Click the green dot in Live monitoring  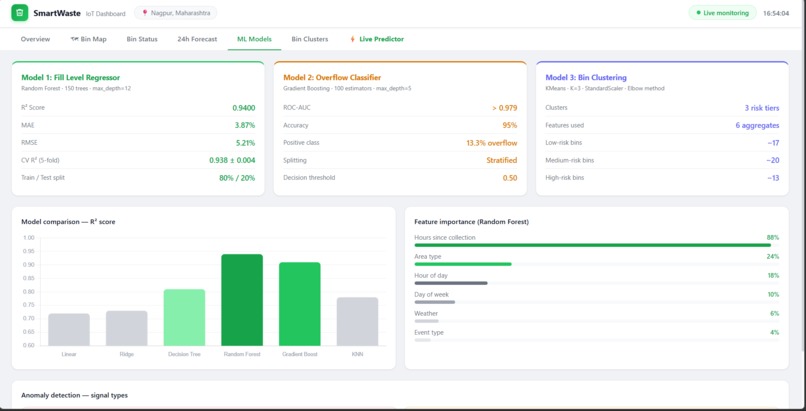(x=698, y=13)
